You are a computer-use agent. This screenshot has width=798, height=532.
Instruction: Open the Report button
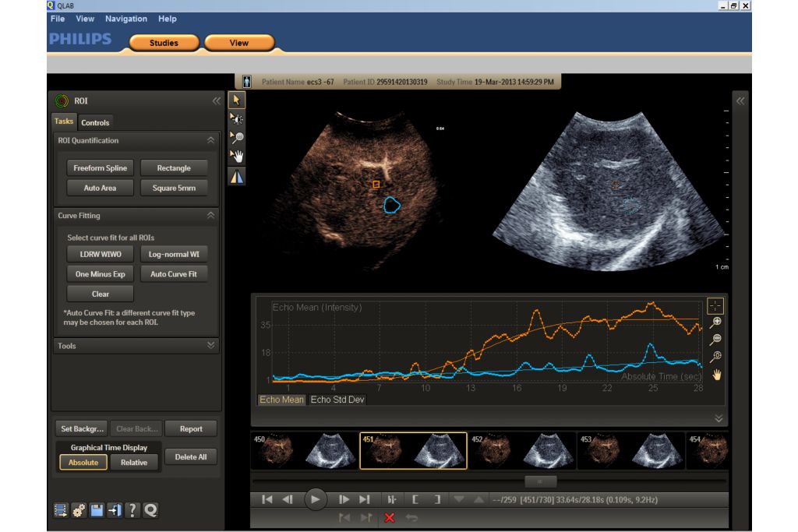(x=191, y=428)
